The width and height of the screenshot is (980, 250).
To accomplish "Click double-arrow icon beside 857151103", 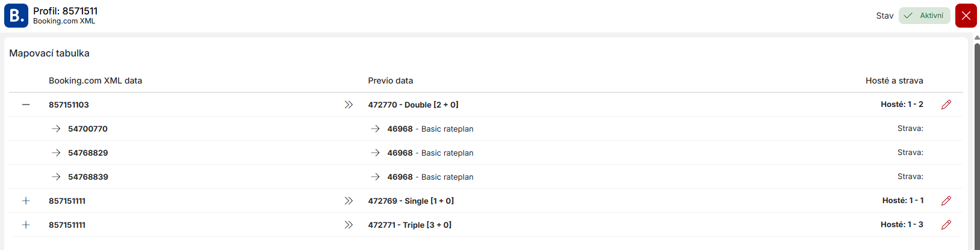I will [349, 105].
